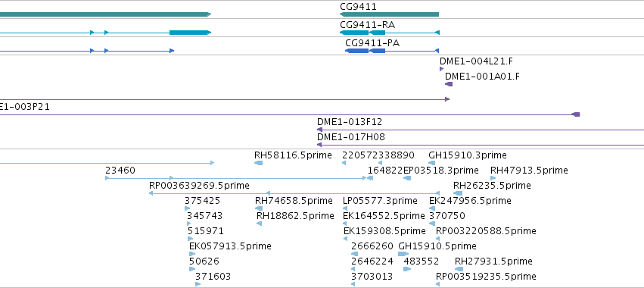Click the GH15910.3prime EST marker
The image size is (644, 288).
(x=431, y=163)
